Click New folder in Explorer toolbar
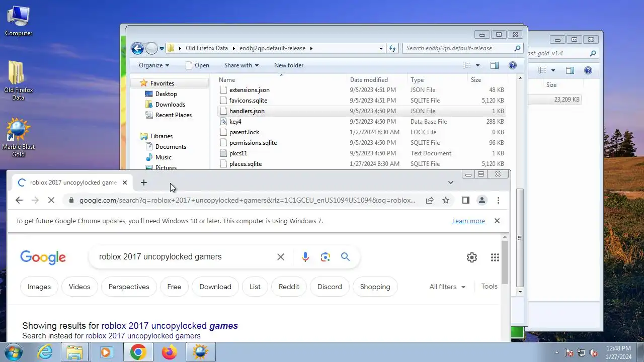Screen dimensions: 644x362 pos(289,65)
